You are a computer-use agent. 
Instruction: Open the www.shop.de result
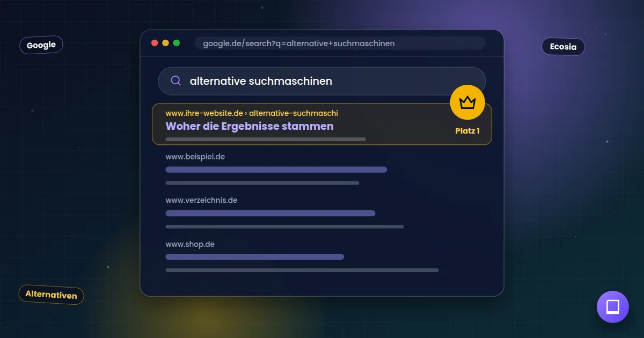coord(190,244)
